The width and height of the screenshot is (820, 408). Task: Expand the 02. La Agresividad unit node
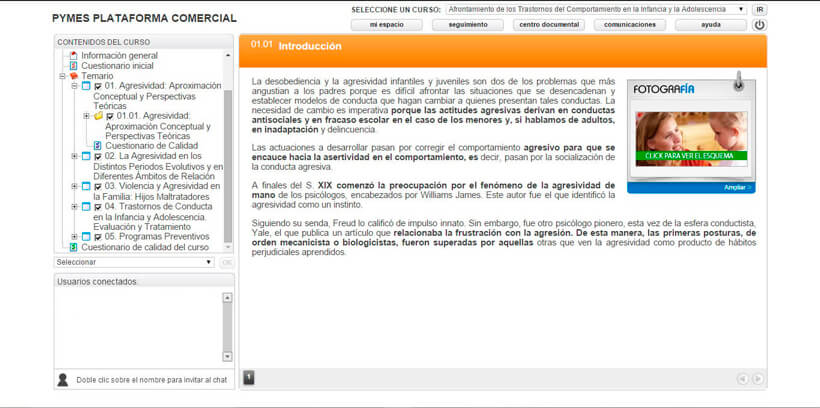[x=74, y=156]
